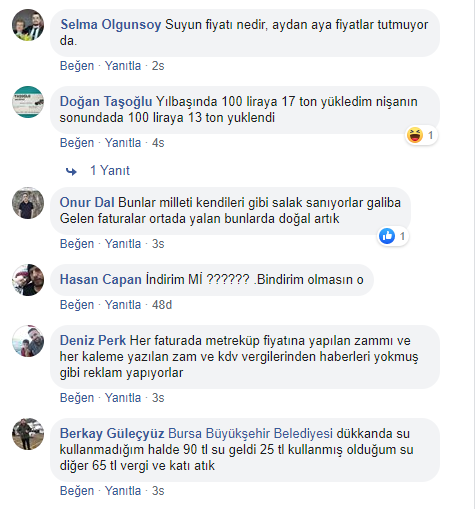The width and height of the screenshot is (475, 509).
Task: Open the laughing emoji reaction on Doğan's comment
Action: (415, 135)
